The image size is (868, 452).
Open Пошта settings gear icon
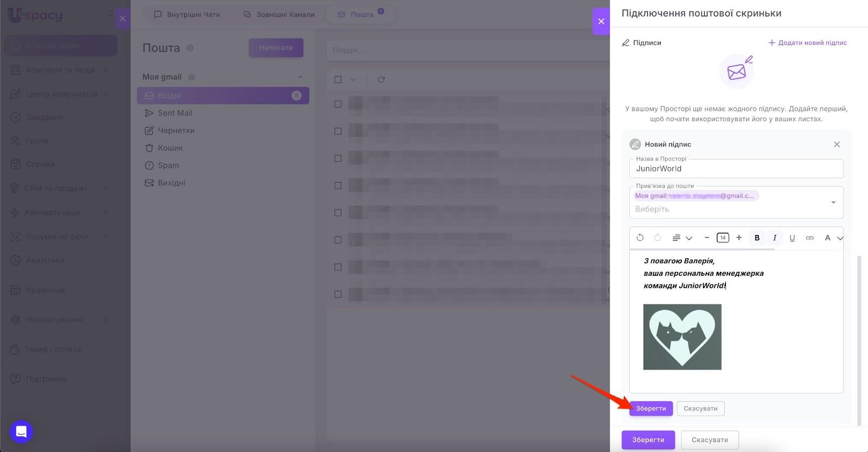(190, 48)
